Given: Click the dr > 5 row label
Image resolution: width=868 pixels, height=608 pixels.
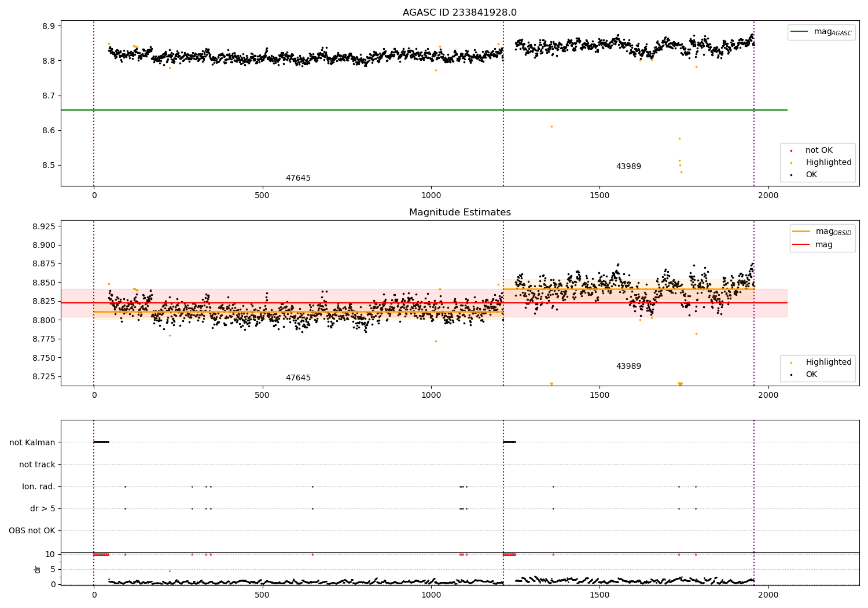Looking at the screenshot, I should (43, 508).
